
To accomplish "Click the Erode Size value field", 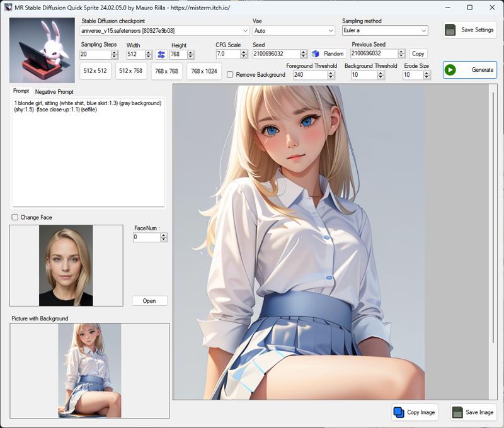I will (x=413, y=75).
